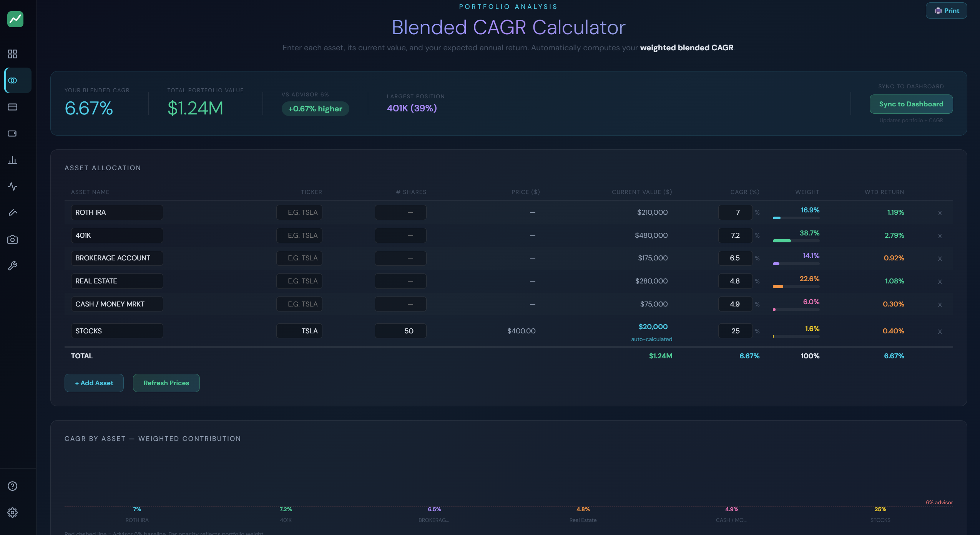Delete the BROKERAGE ACCOUNT row via x
The width and height of the screenshot is (980, 535).
tap(940, 258)
